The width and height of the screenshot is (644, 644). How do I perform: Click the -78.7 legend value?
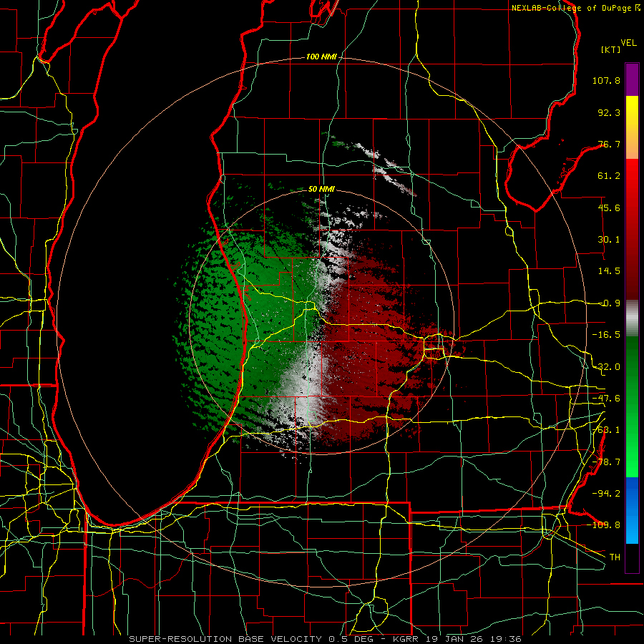[606, 462]
